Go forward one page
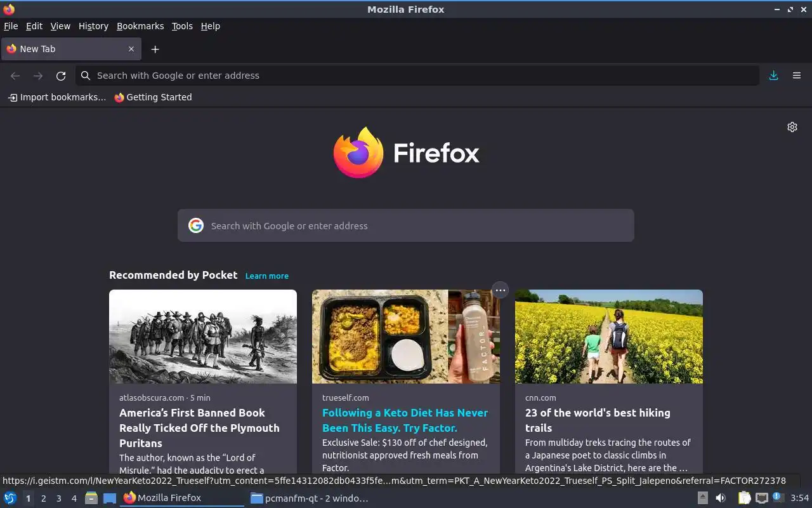 pos(38,76)
